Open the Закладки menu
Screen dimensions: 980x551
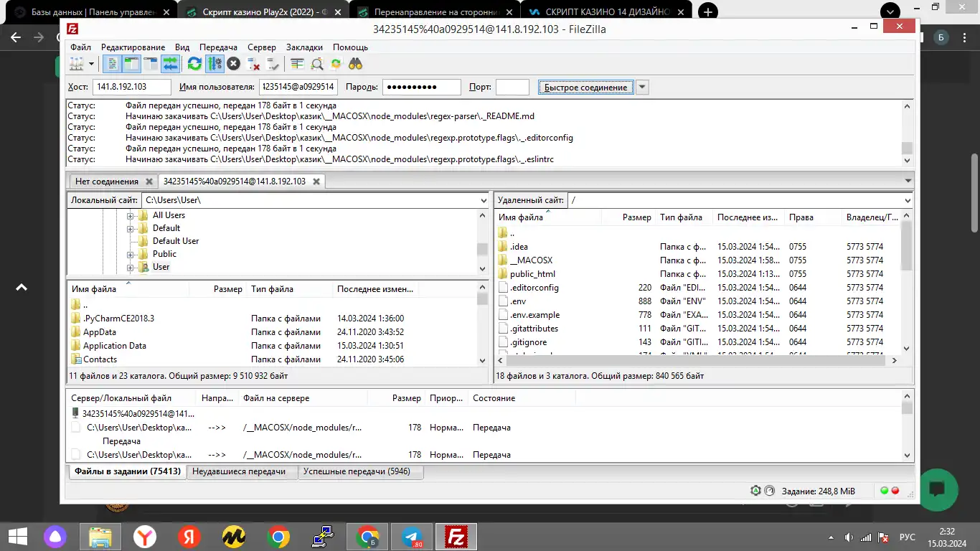[304, 47]
